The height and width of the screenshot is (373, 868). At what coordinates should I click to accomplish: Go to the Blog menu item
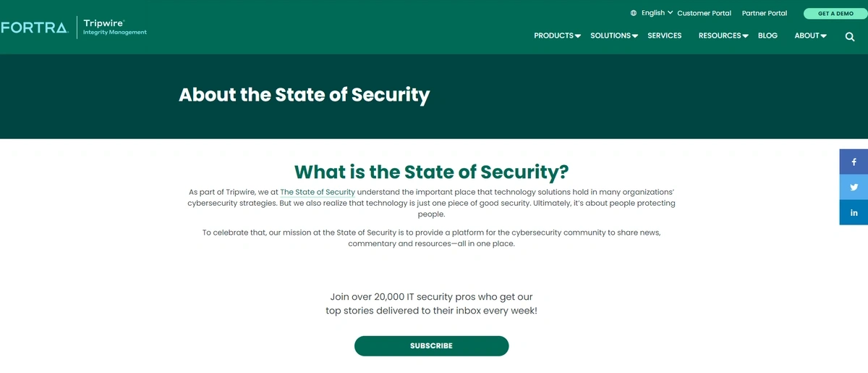point(767,35)
